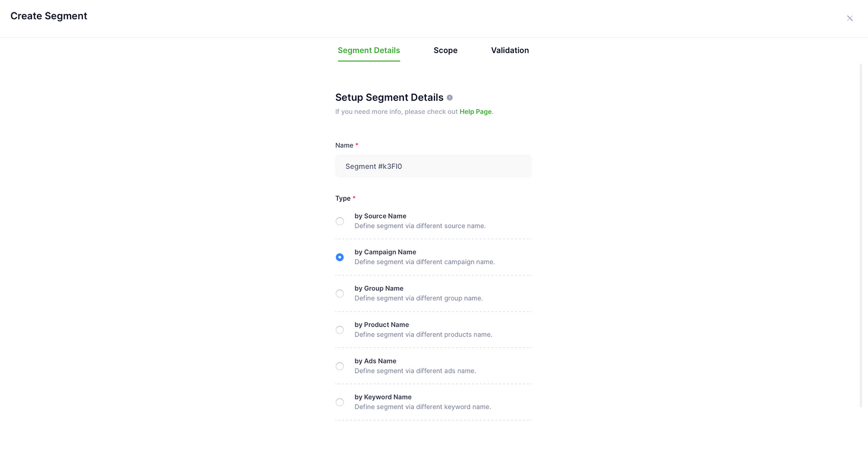
Task: Click the selected by Campaign Name radio button
Action: coord(340,257)
